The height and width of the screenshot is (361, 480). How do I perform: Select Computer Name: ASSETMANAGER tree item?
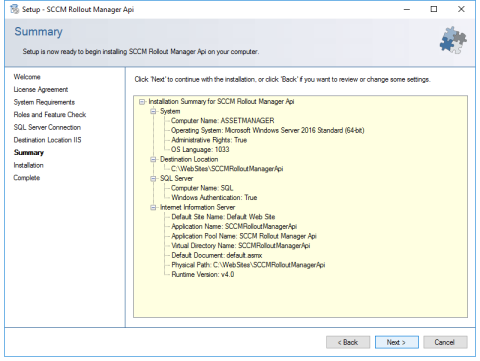[223, 121]
